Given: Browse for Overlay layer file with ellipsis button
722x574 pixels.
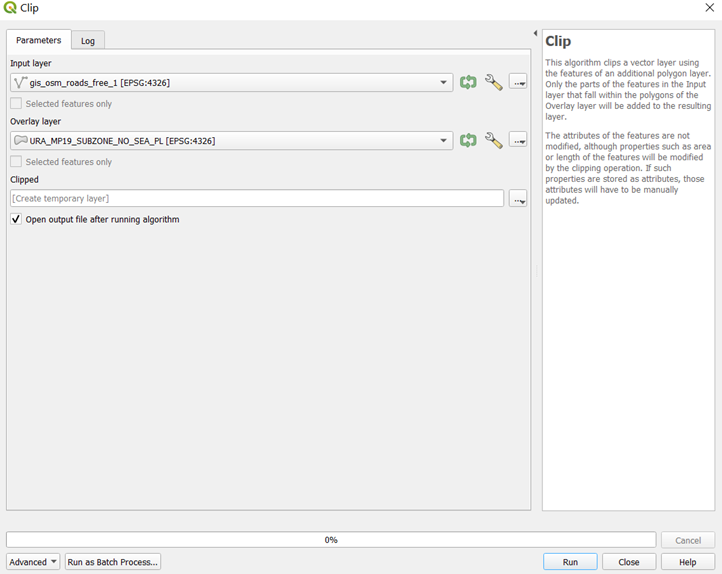Looking at the screenshot, I should click(518, 141).
